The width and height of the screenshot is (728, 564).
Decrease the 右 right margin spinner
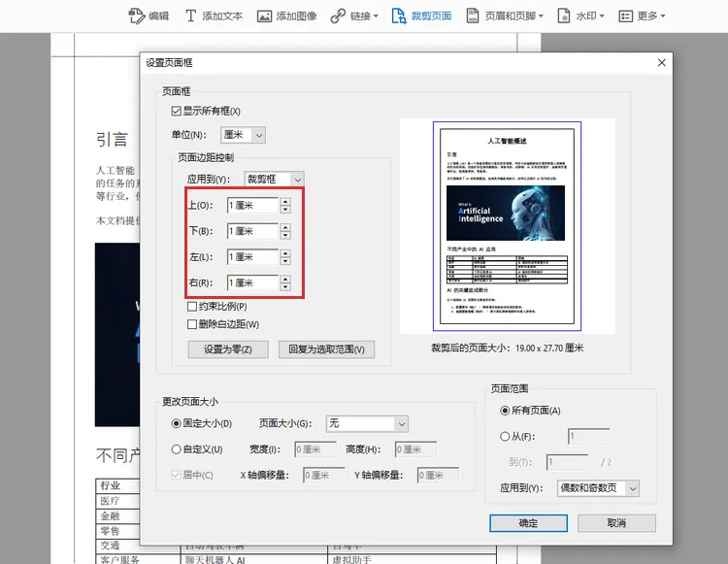coord(285,287)
